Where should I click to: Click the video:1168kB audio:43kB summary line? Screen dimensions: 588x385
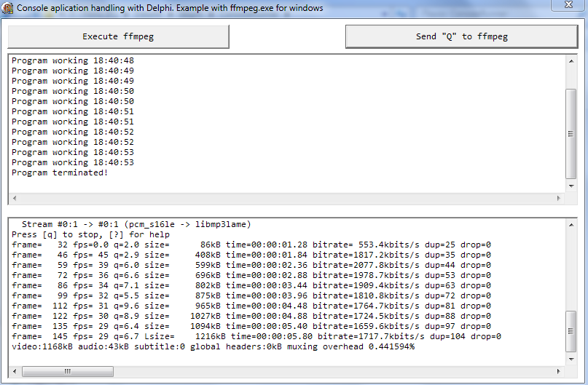(213, 347)
